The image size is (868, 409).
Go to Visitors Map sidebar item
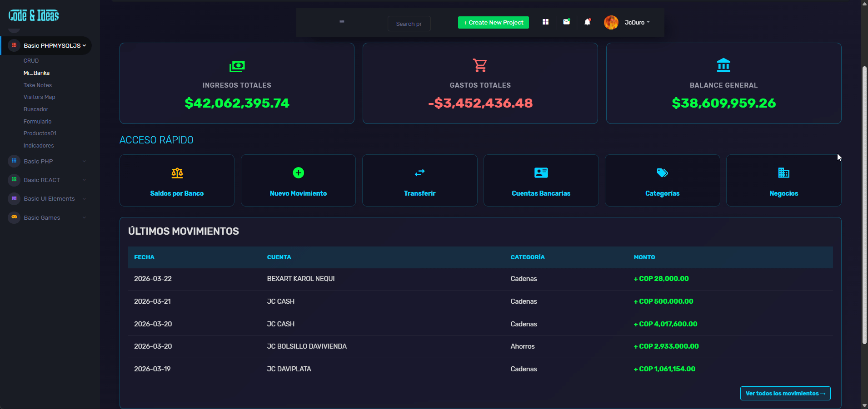pos(40,97)
